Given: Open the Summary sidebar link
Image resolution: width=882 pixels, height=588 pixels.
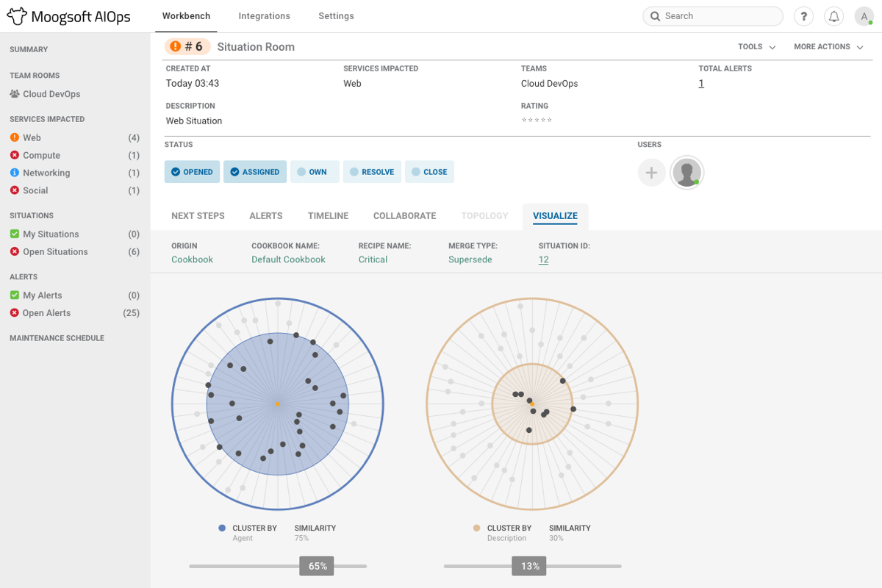Looking at the screenshot, I should pyautogui.click(x=29, y=50).
